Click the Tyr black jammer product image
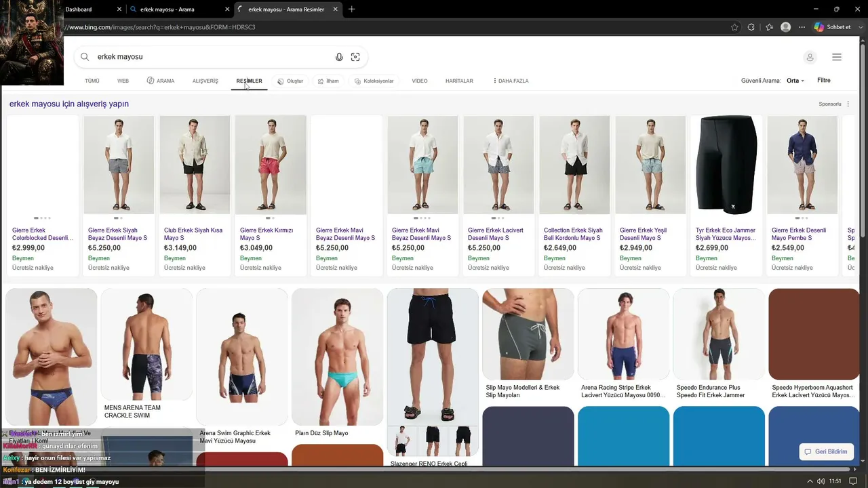This screenshot has width=868, height=488. [726, 165]
